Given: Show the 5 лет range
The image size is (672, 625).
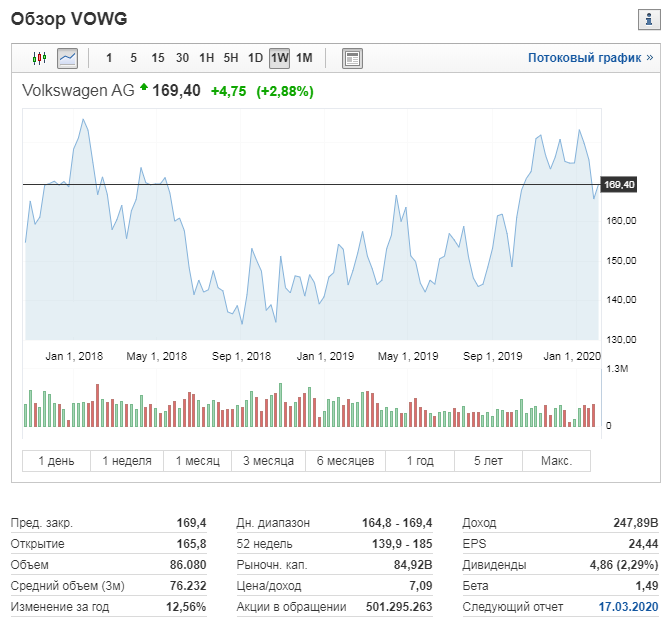Looking at the screenshot, I should (488, 461).
